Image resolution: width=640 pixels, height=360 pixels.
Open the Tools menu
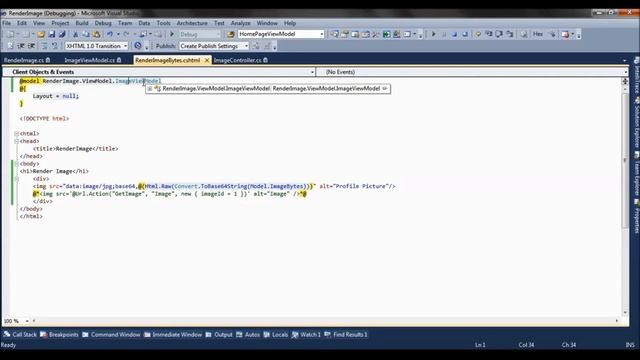(x=163, y=23)
